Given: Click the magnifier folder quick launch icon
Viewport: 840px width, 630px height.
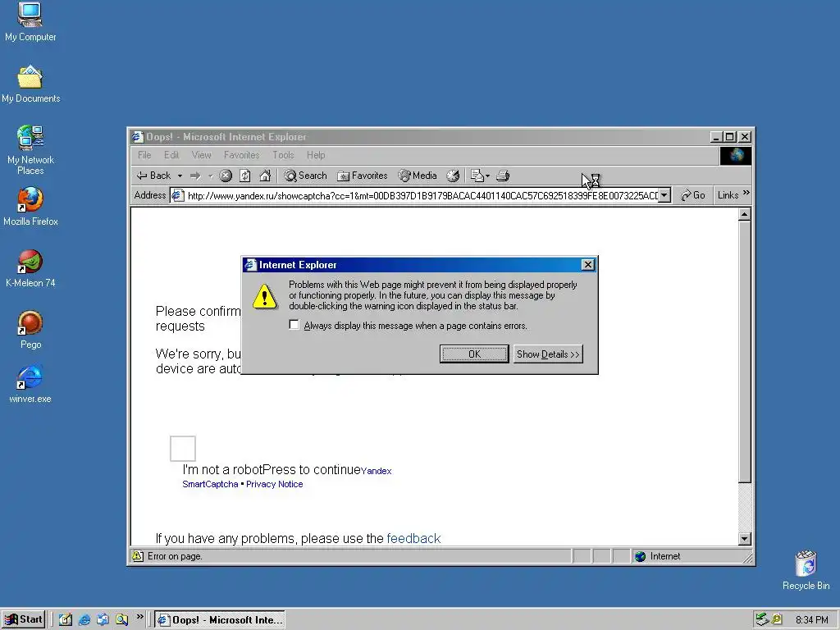Looking at the screenshot, I should click(x=122, y=619).
